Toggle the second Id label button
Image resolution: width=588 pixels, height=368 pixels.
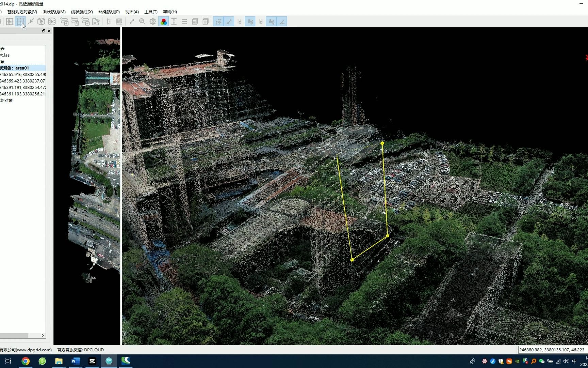(261, 21)
